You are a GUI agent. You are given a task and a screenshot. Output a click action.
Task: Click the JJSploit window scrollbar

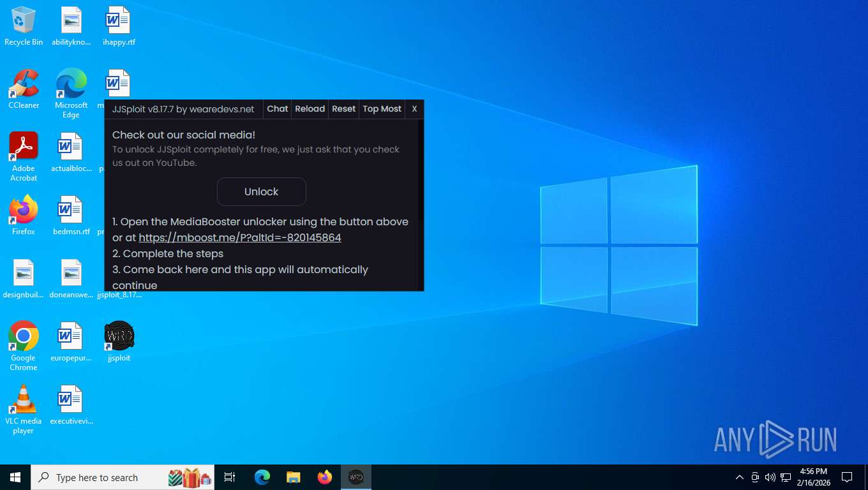click(421, 204)
